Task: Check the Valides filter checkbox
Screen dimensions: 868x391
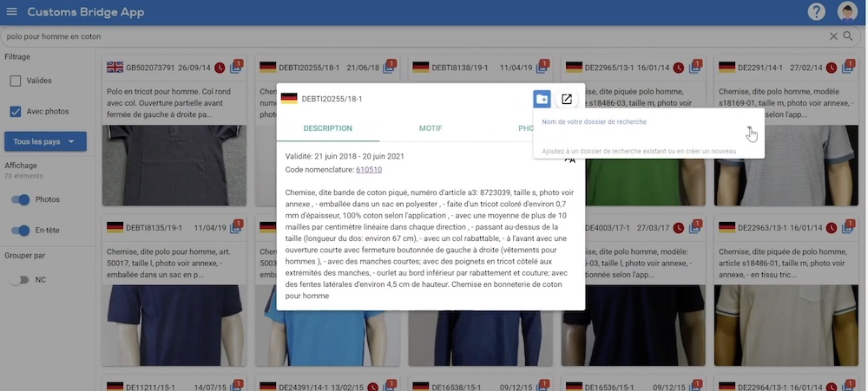Action: click(16, 81)
